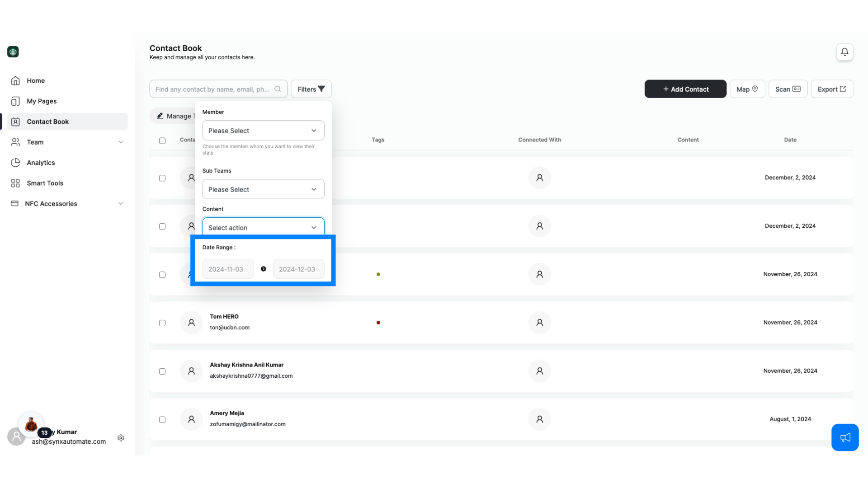Click the Smart Tools grid icon
868x488 pixels.
point(15,183)
